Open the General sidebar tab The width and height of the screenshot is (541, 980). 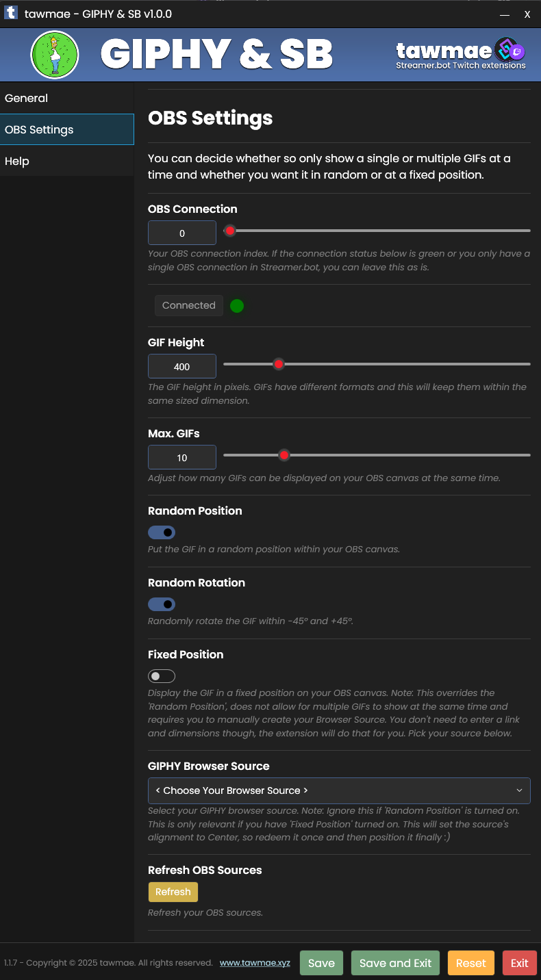pos(67,98)
